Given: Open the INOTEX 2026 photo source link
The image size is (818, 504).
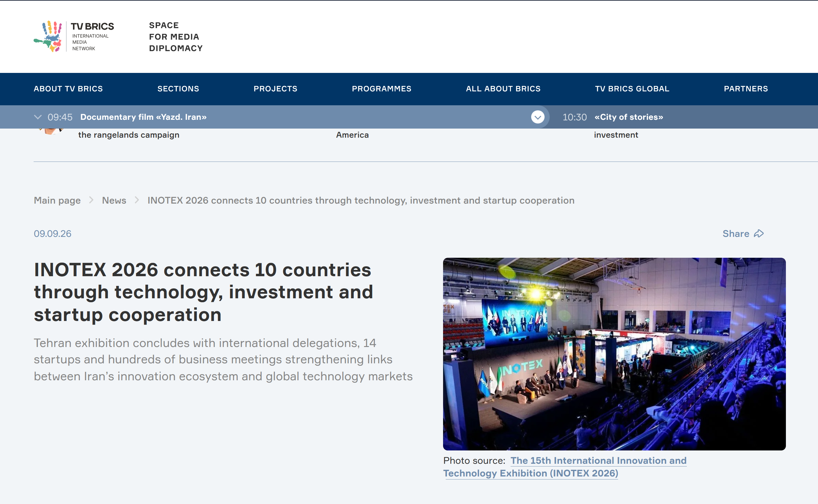Looking at the screenshot, I should coord(565,467).
